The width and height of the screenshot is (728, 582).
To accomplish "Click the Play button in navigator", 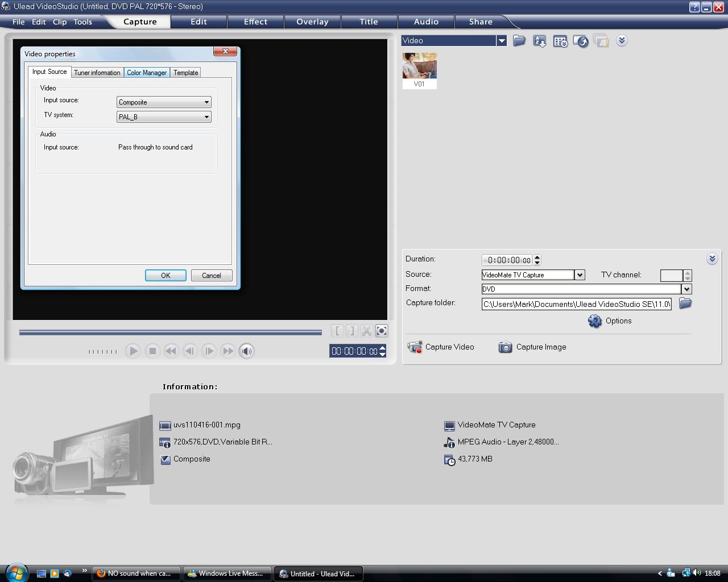I will point(133,351).
